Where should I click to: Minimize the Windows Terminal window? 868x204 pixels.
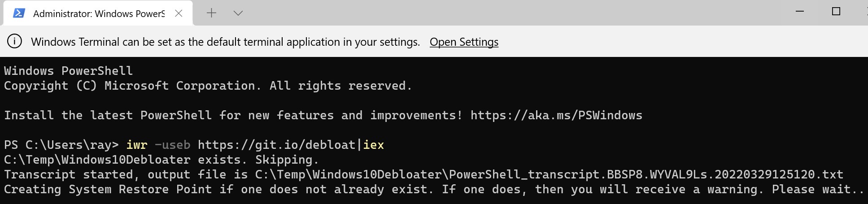pos(799,12)
